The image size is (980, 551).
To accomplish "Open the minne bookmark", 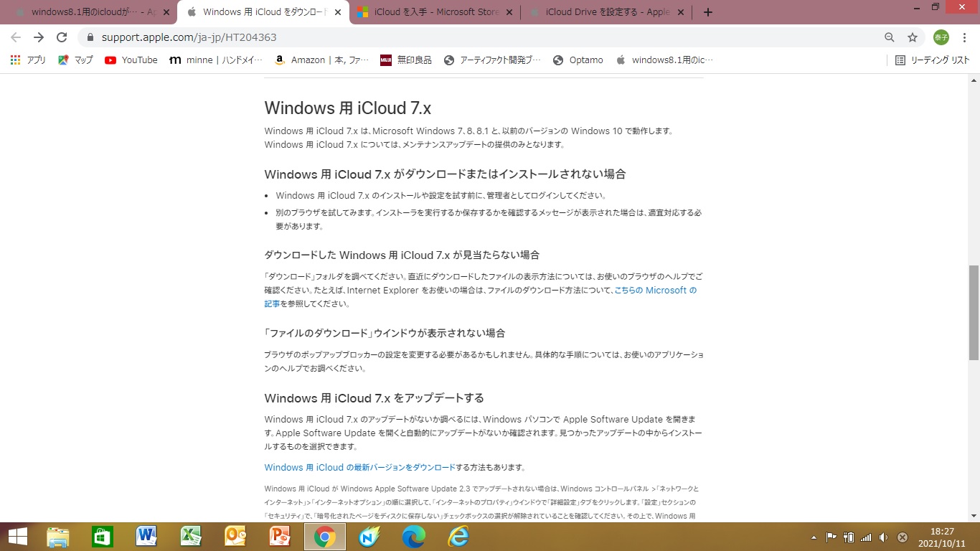I will (x=216, y=60).
